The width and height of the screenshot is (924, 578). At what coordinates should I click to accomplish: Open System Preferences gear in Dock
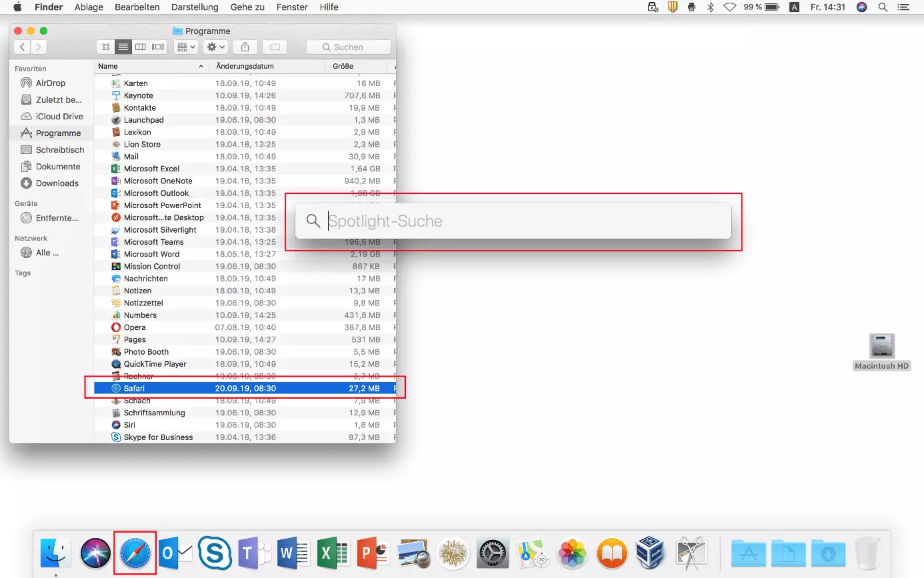[x=493, y=553]
